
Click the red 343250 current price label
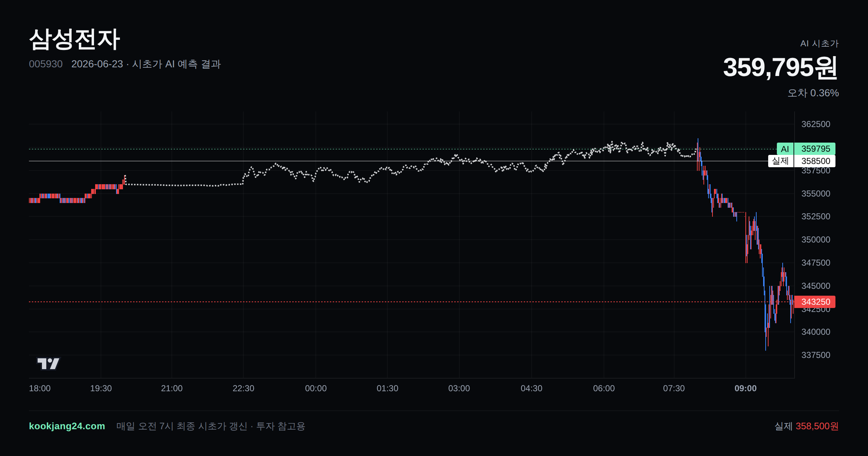(x=815, y=302)
